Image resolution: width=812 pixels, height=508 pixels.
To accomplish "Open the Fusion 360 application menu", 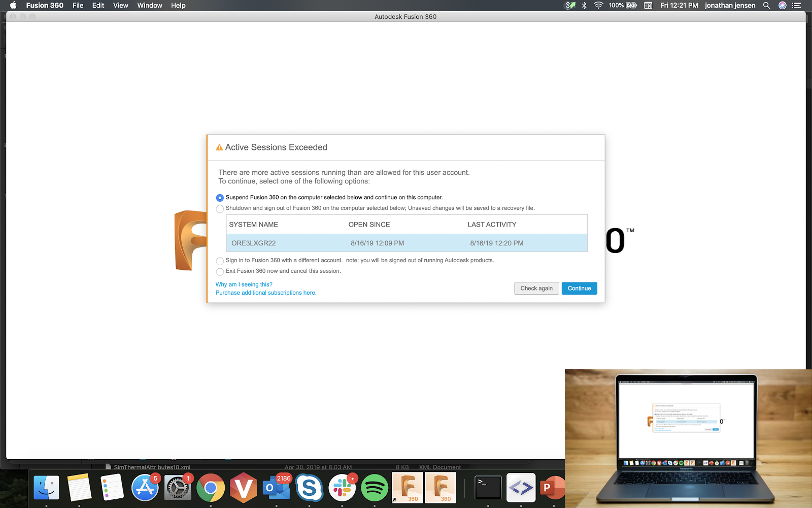I will point(45,5).
